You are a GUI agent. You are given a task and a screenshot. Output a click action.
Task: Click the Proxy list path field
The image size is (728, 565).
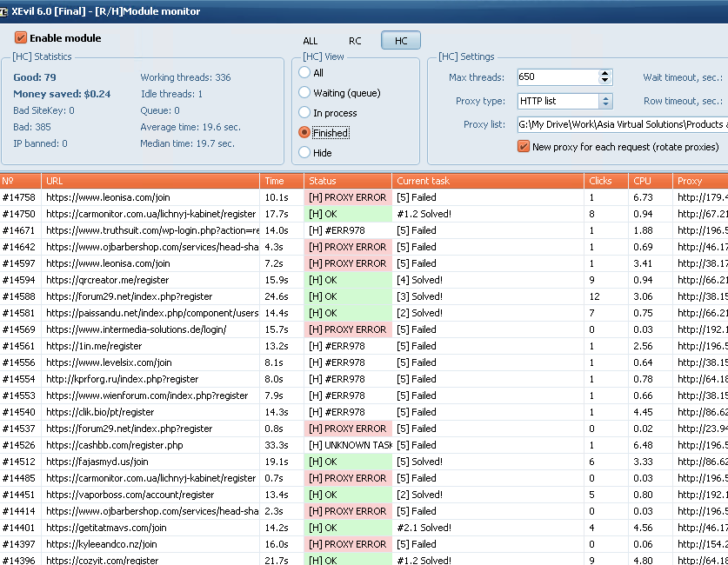pos(623,124)
